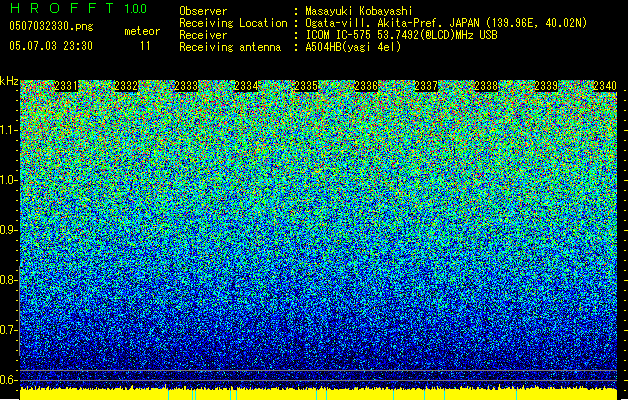The width and height of the screenshot is (629, 400).
Task: Click time marker 2340
Action: (605, 86)
